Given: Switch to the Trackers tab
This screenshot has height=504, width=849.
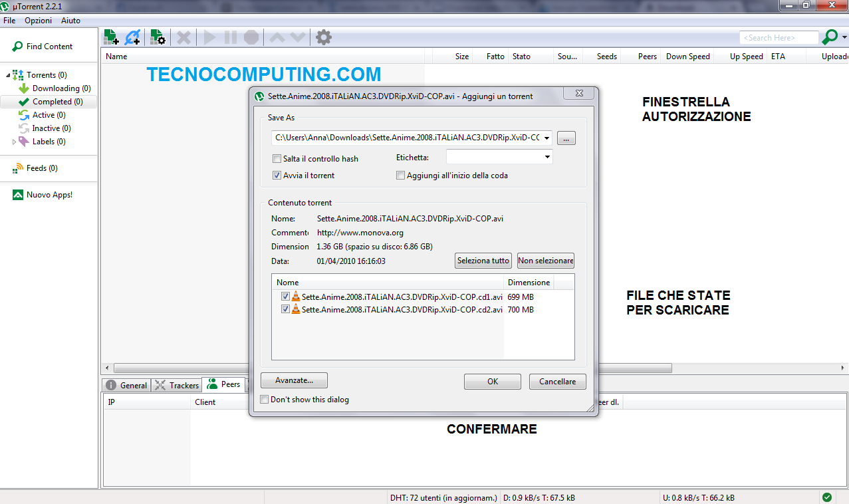Looking at the screenshot, I should pos(177,385).
